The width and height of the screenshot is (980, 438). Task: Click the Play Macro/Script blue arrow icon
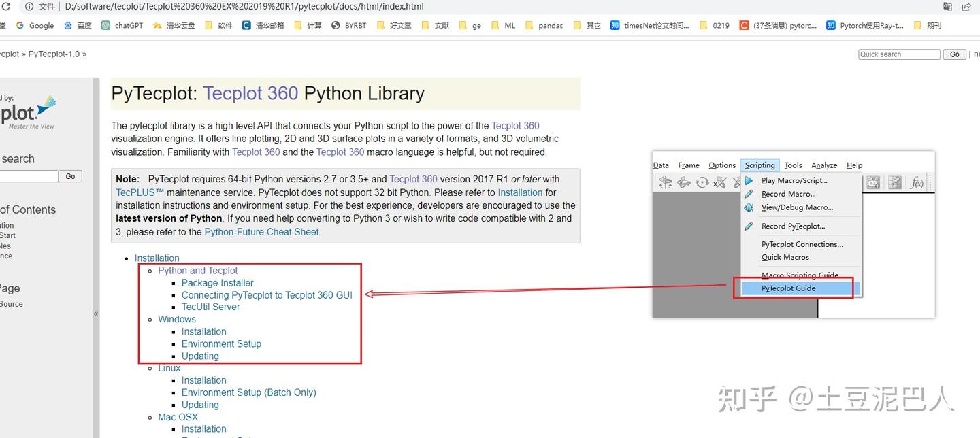749,180
